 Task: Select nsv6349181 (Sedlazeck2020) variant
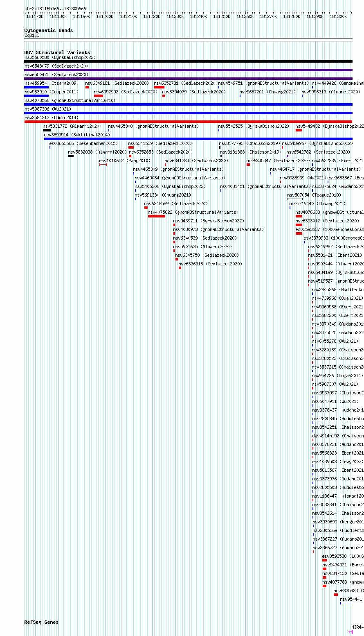(117, 84)
